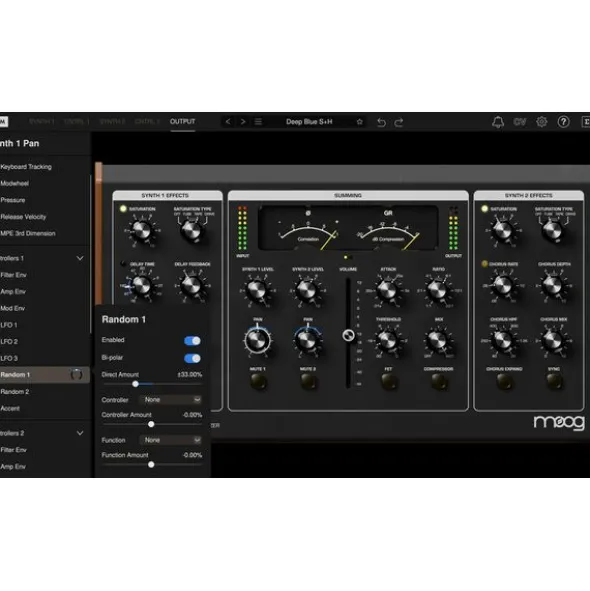Open the Controller dropdown set to None

pos(171,400)
